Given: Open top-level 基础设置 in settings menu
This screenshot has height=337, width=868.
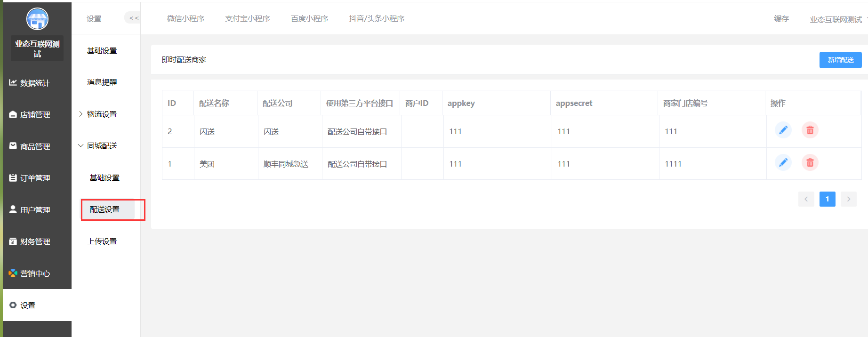Looking at the screenshot, I should 102,50.
